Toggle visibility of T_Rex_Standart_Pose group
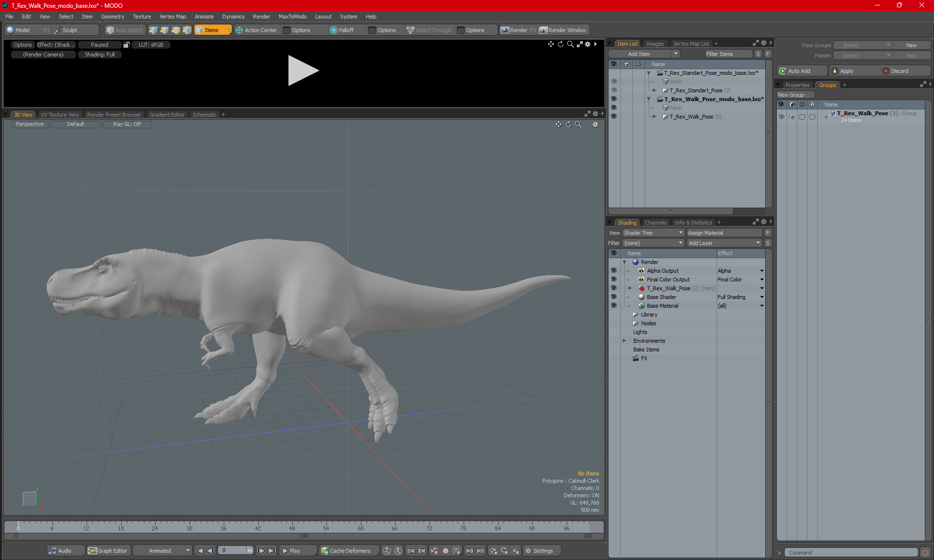The image size is (934, 560). click(x=614, y=90)
